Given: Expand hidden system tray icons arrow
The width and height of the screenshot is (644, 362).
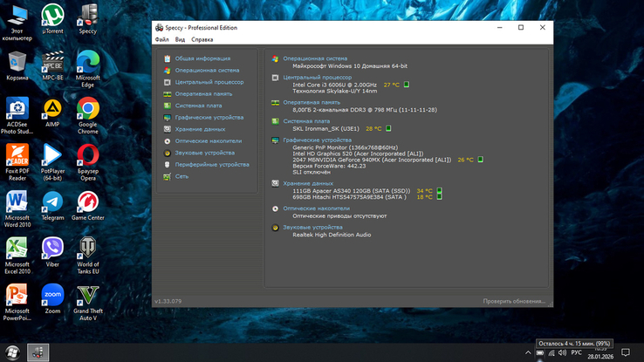Looking at the screenshot, I should pos(528,352).
